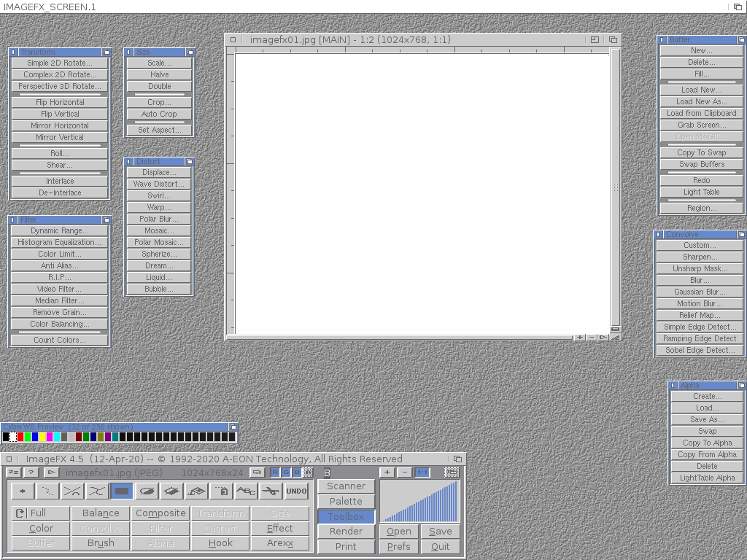Image resolution: width=747 pixels, height=560 pixels.
Task: Toggle the R red channel button
Action: pos(275,472)
